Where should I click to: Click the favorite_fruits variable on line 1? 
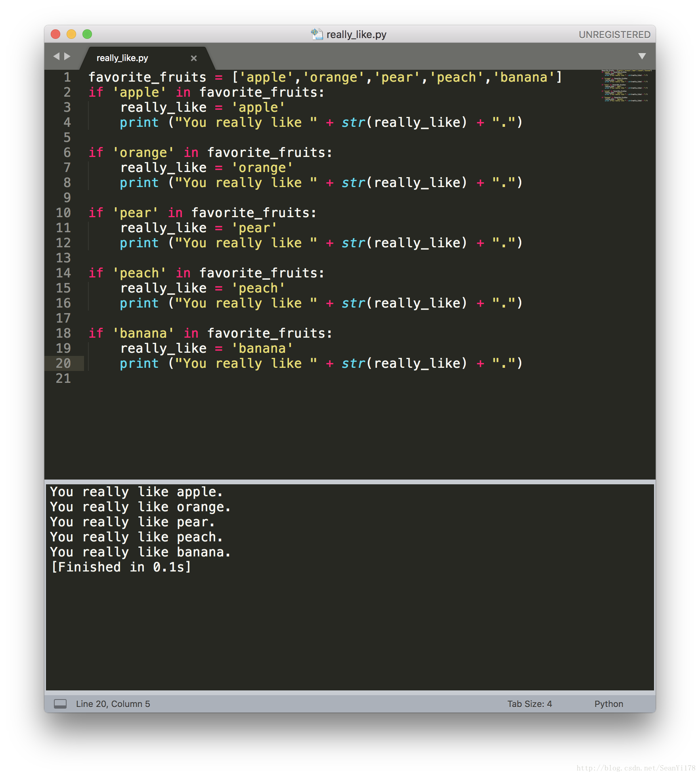[x=147, y=77]
